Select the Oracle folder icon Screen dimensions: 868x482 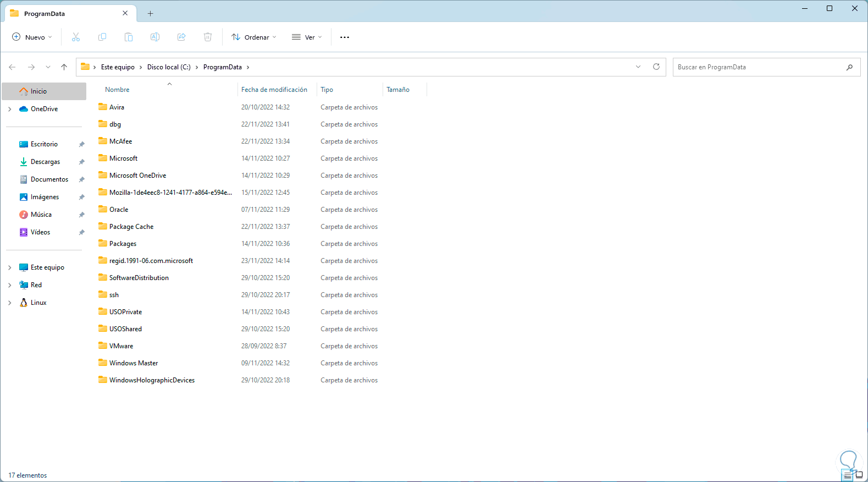[103, 209]
